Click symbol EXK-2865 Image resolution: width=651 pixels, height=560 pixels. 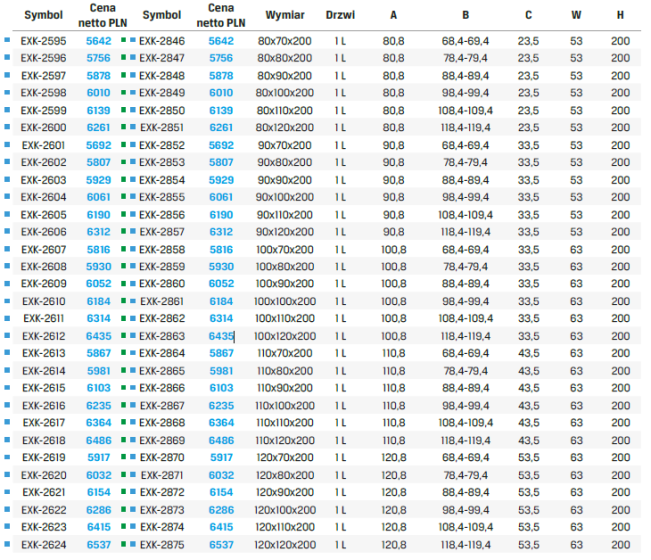162,372
